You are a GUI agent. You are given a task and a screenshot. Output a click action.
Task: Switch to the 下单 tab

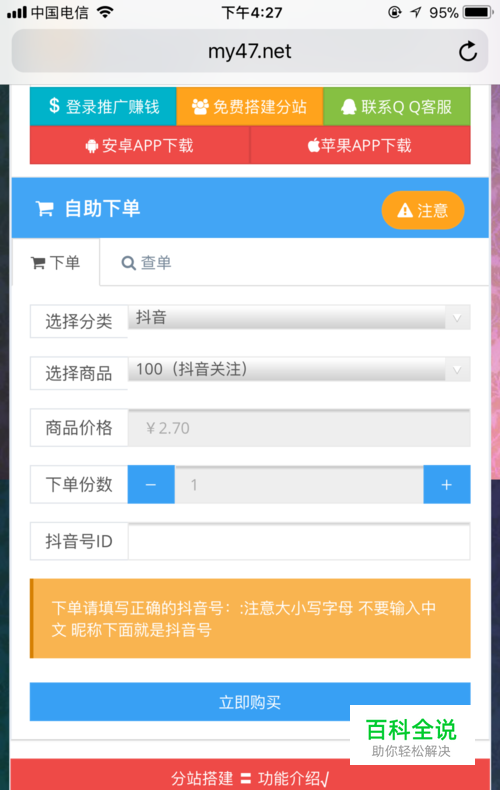tap(55, 262)
